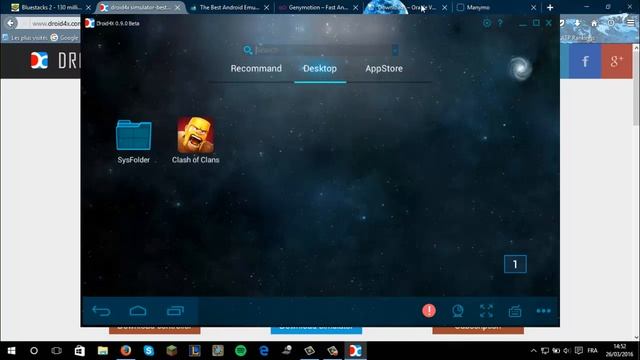Close the Bluestacks 2 browser tab

[x=88, y=7]
